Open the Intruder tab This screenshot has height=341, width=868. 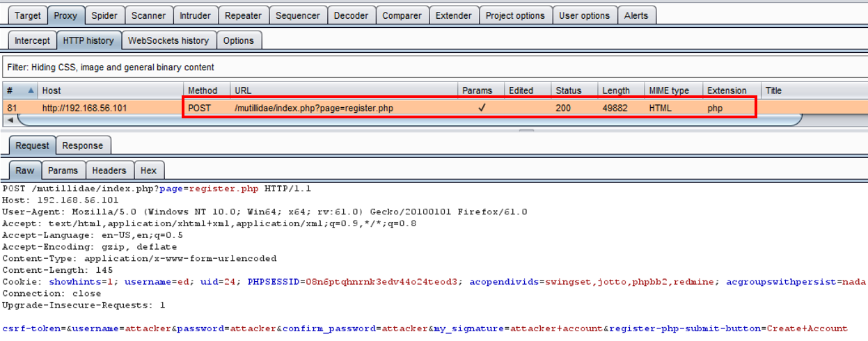[195, 15]
